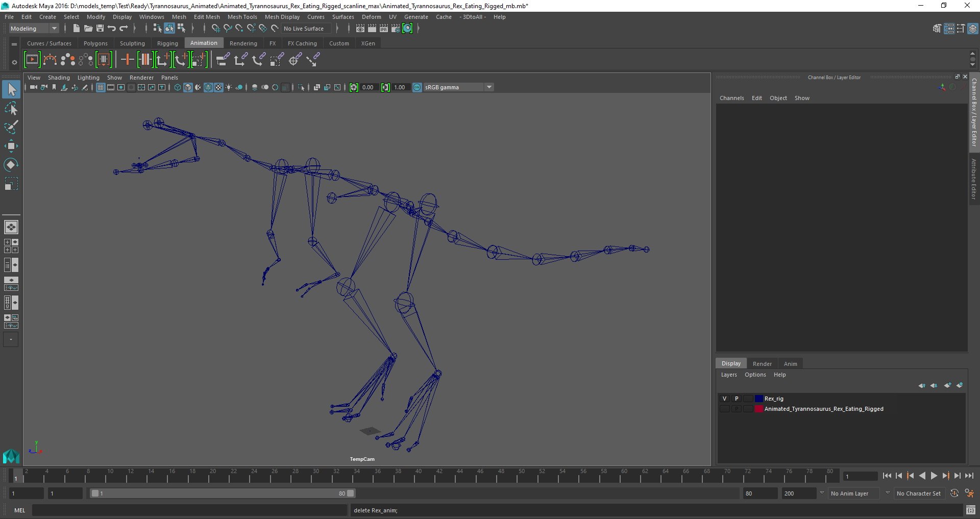Click the single perspective layout icon
The width and height of the screenshot is (980, 519).
11,227
